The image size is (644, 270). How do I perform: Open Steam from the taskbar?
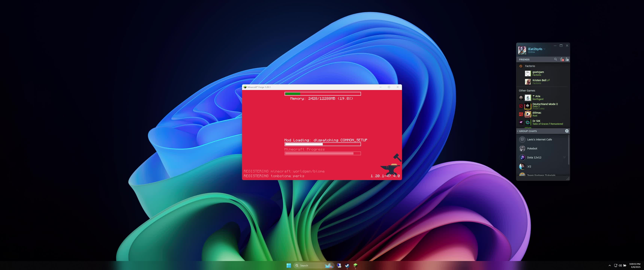point(347,265)
